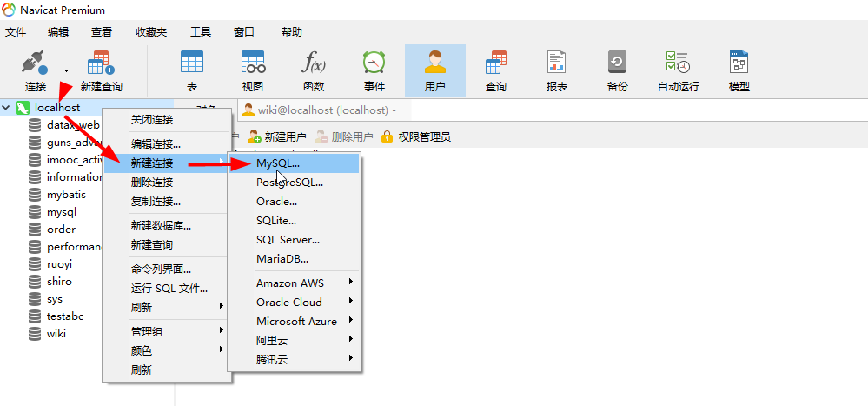The image size is (868, 406).
Task: Click the green localhost connection icon
Action: click(x=23, y=108)
